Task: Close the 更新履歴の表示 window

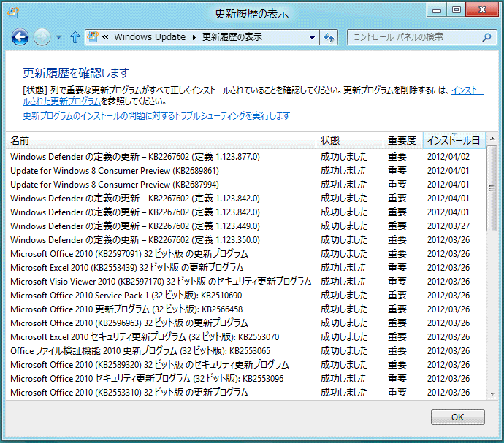Action: [482, 9]
